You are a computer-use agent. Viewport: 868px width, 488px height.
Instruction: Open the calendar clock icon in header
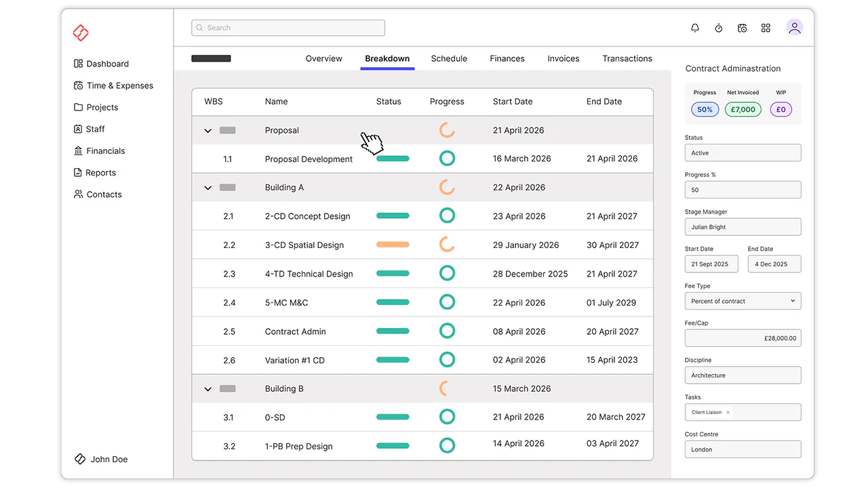743,28
